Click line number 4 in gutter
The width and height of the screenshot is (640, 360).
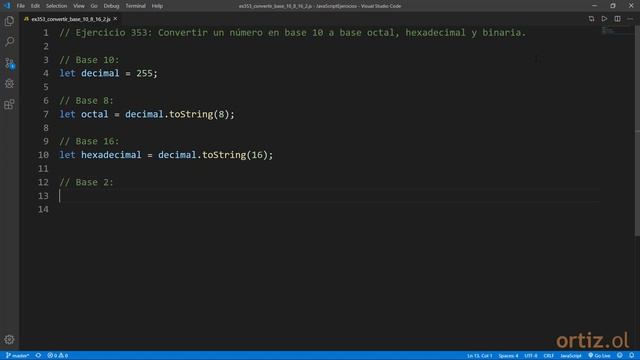point(46,73)
